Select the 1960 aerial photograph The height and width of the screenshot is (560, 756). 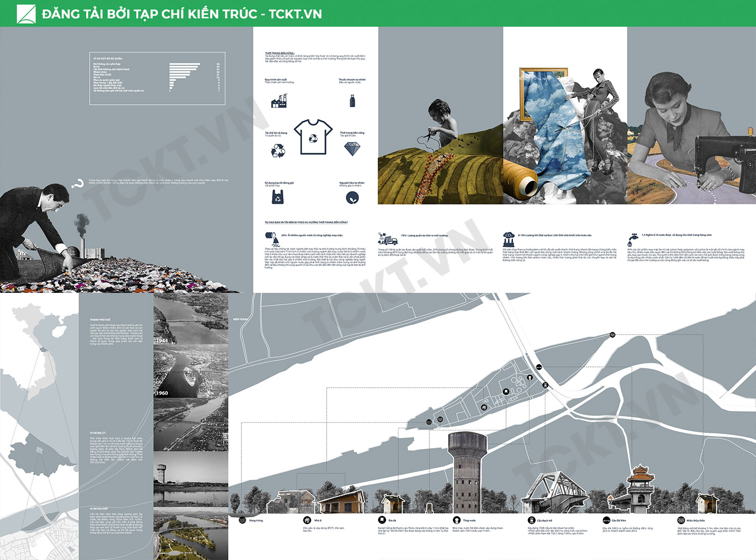pyautogui.click(x=191, y=372)
